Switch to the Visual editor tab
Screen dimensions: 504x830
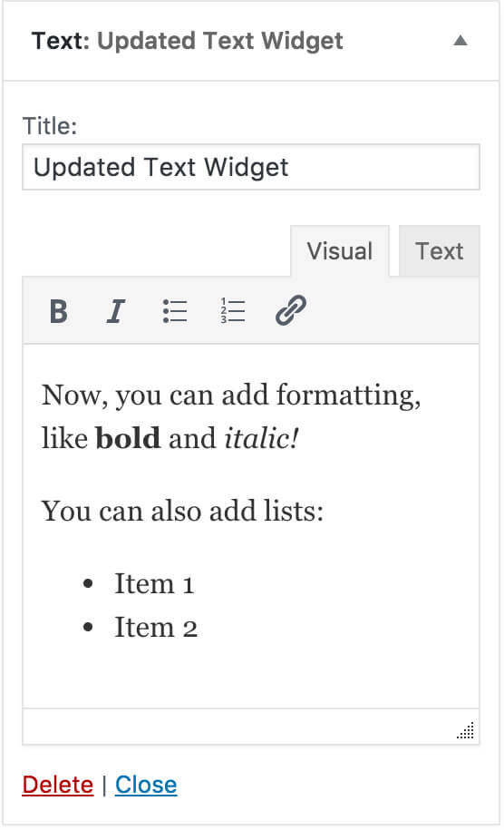click(340, 251)
